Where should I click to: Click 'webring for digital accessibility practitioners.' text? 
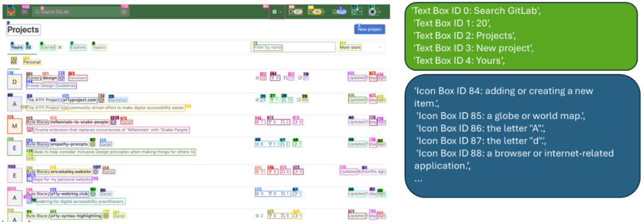pyautogui.click(x=80, y=202)
